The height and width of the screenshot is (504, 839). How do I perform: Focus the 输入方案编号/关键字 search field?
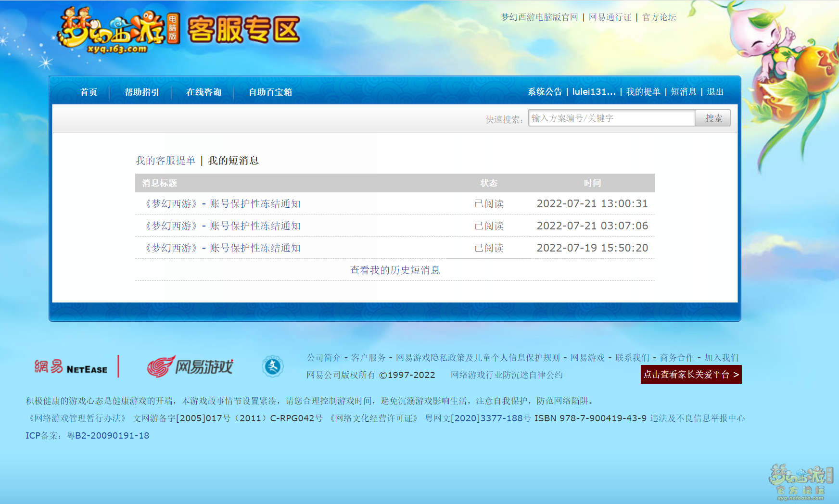611,118
